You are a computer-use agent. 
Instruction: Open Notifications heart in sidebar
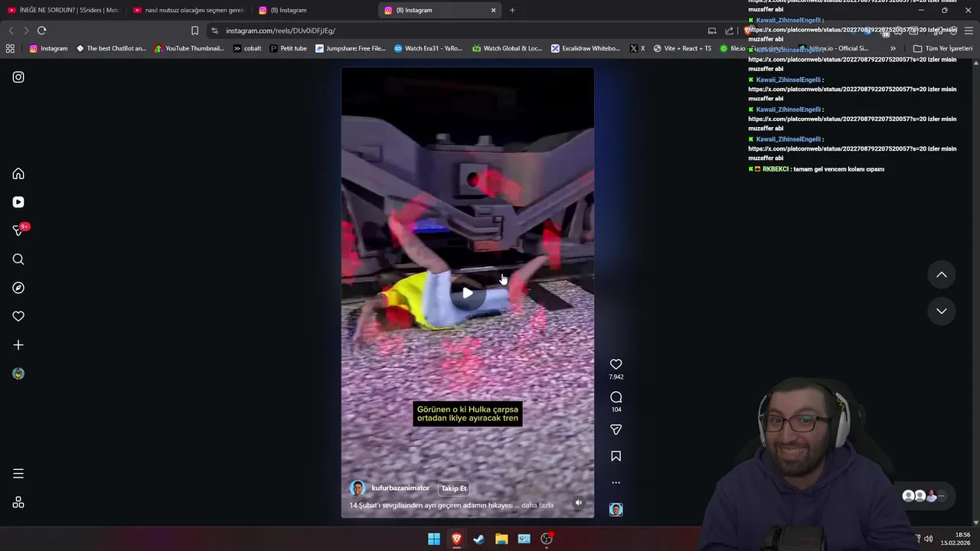click(18, 316)
